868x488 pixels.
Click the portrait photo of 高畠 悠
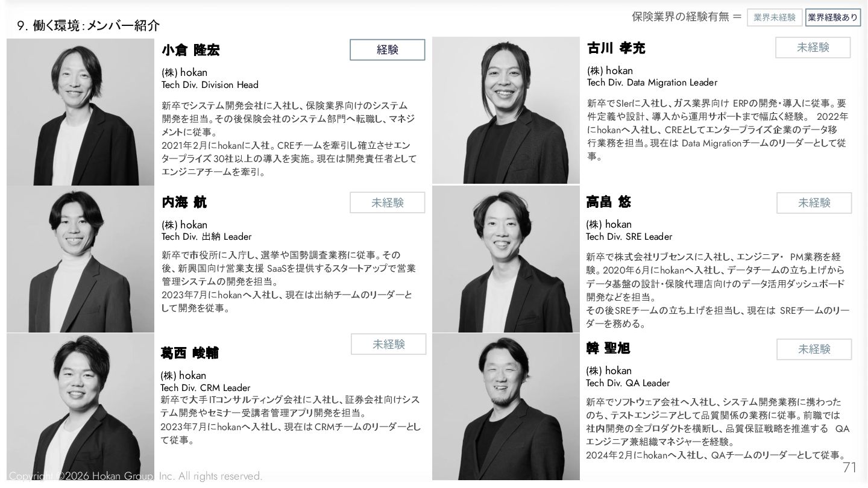(506, 259)
